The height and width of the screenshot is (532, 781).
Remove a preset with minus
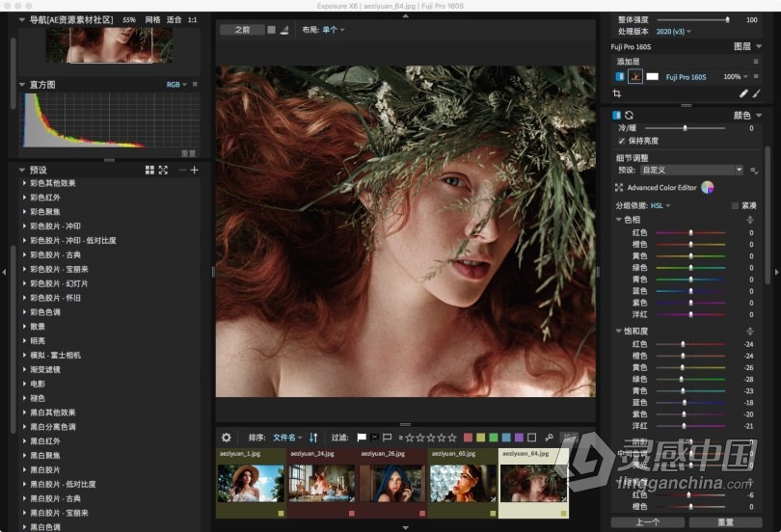tap(182, 171)
